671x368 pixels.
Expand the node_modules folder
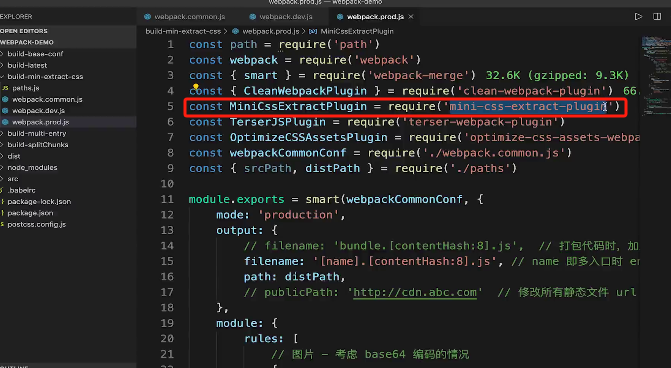click(32, 167)
